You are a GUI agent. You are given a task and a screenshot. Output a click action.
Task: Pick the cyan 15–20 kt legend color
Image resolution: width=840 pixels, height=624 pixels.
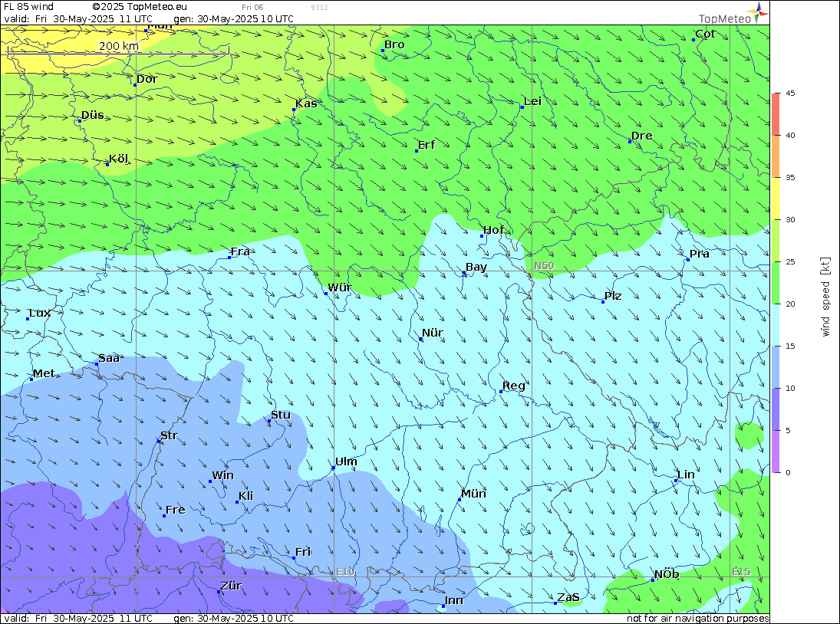[x=776, y=325]
